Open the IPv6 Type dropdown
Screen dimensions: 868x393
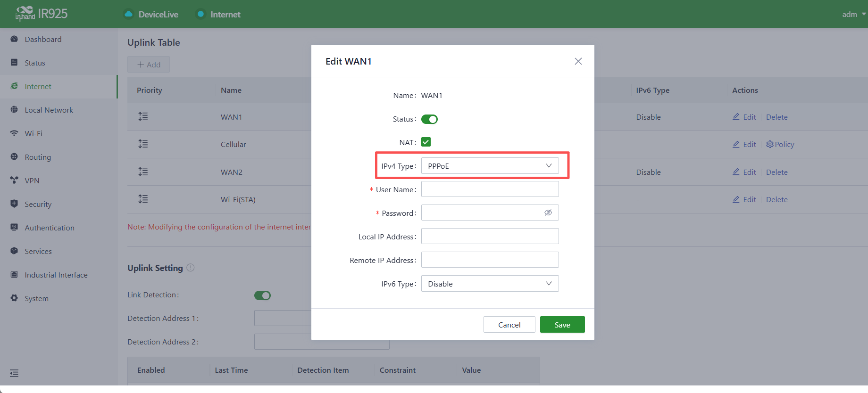490,284
